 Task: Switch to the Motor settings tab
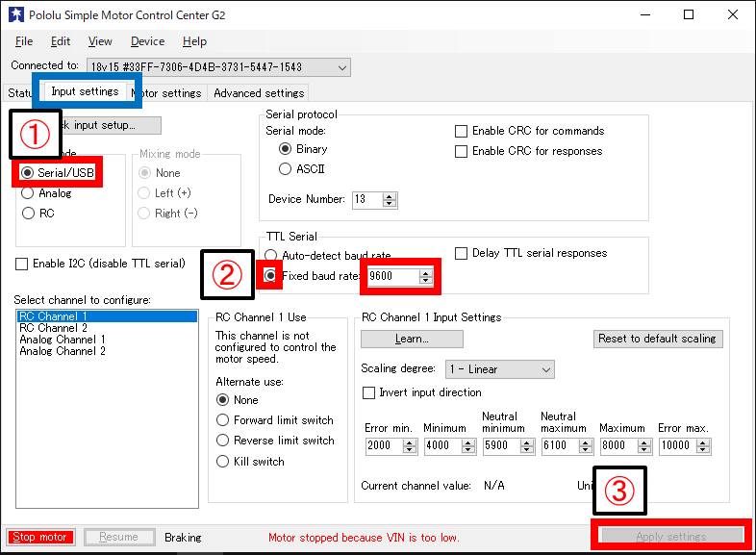pyautogui.click(x=166, y=93)
